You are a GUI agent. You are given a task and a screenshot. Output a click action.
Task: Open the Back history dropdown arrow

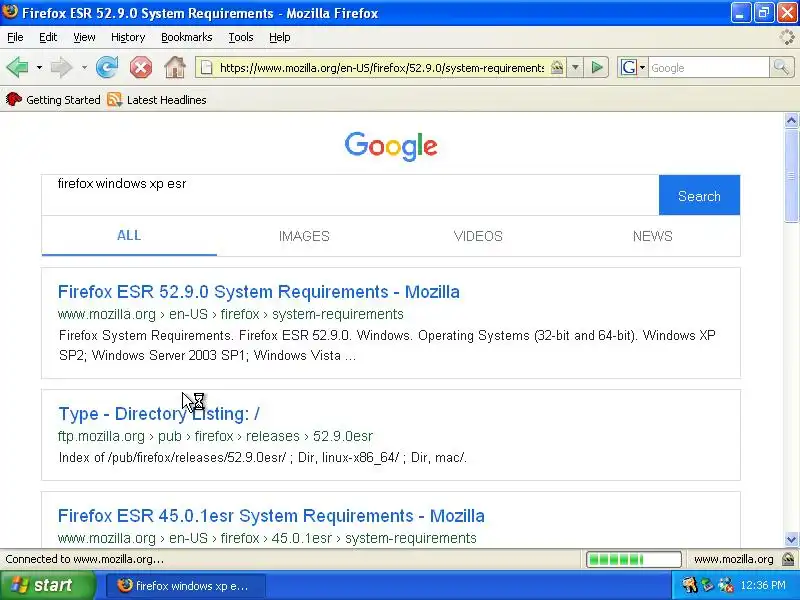39,67
